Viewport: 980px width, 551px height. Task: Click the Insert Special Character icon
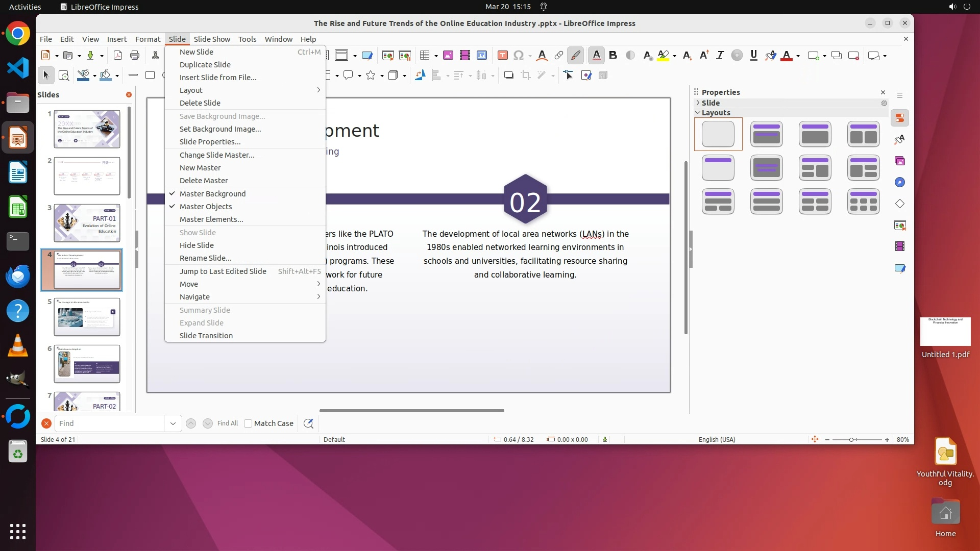(519, 56)
